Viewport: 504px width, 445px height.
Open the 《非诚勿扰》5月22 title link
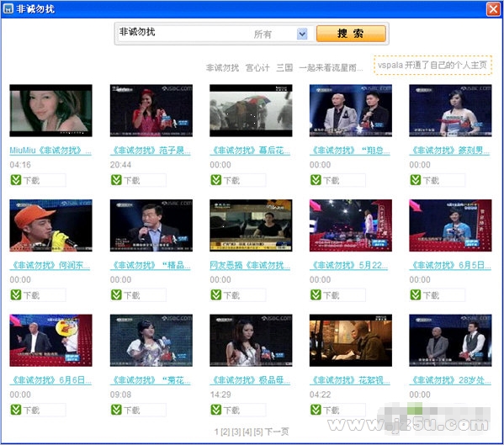point(348,265)
